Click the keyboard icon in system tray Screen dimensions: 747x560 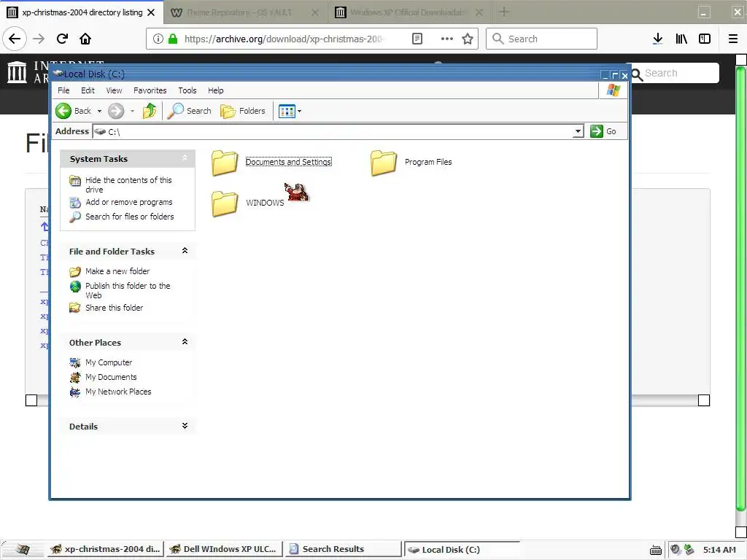[656, 550]
